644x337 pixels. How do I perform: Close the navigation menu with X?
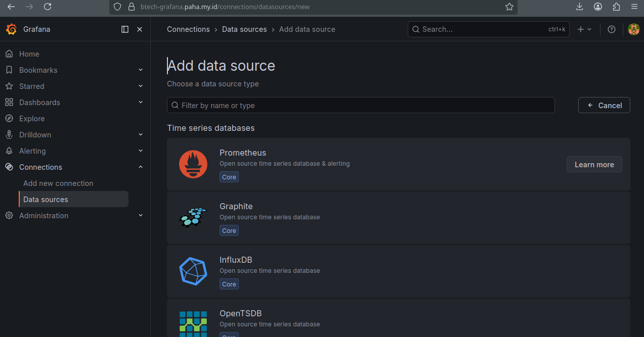pos(140,29)
